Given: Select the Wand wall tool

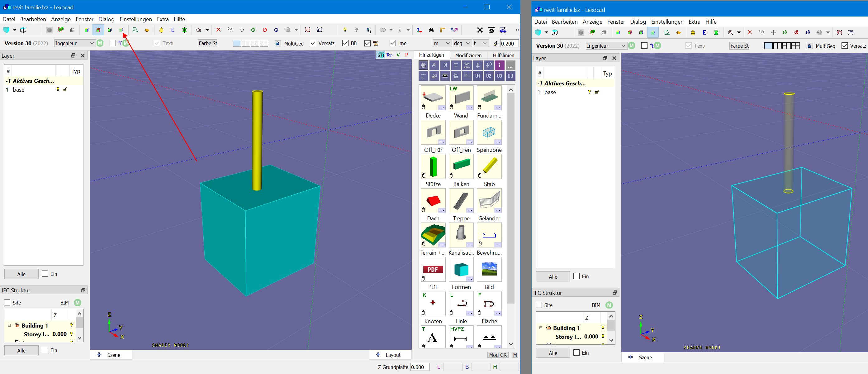Looking at the screenshot, I should coord(461,98).
